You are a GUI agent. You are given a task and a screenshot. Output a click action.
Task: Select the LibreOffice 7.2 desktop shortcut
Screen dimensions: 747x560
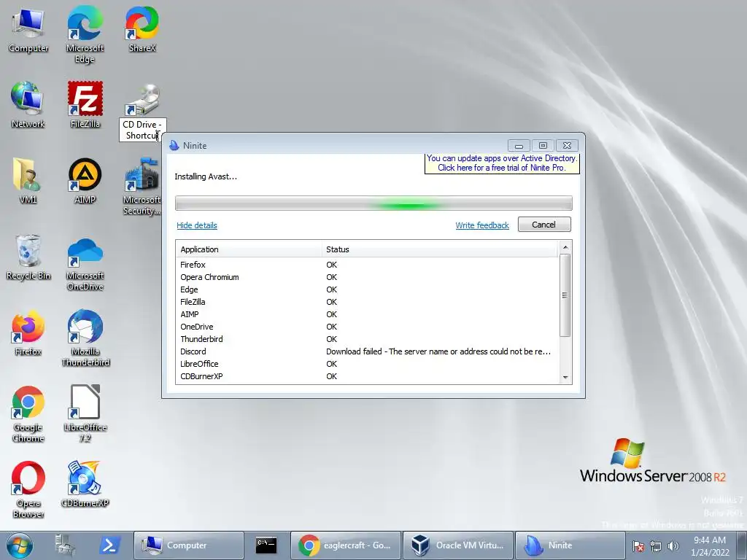pyautogui.click(x=85, y=414)
